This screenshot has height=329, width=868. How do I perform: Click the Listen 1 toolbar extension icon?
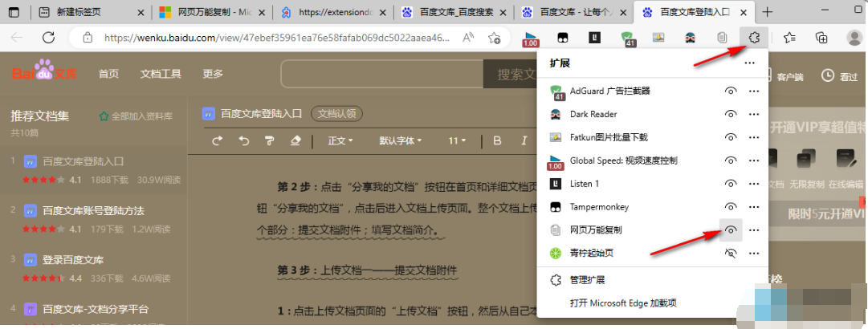point(595,38)
